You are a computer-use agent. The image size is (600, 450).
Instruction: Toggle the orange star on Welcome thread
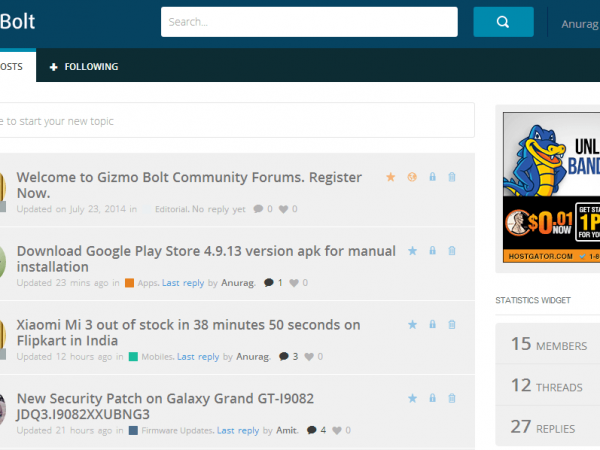click(x=390, y=177)
